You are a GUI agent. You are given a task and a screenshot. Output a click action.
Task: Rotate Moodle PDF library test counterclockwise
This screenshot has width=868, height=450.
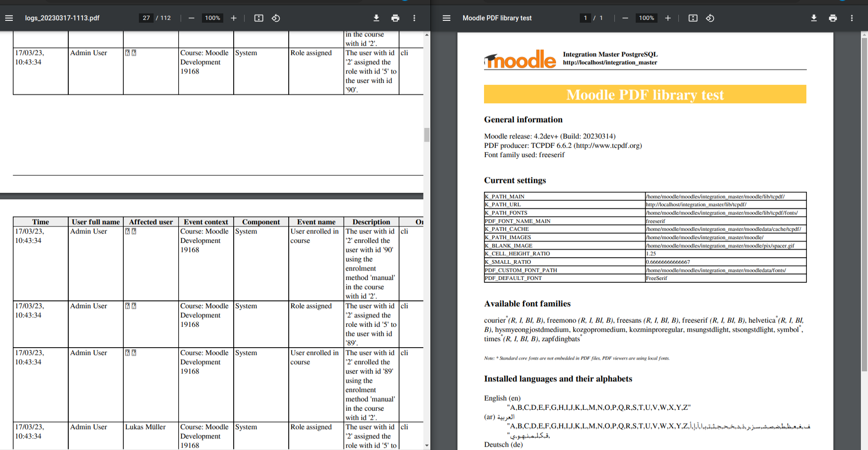point(710,18)
